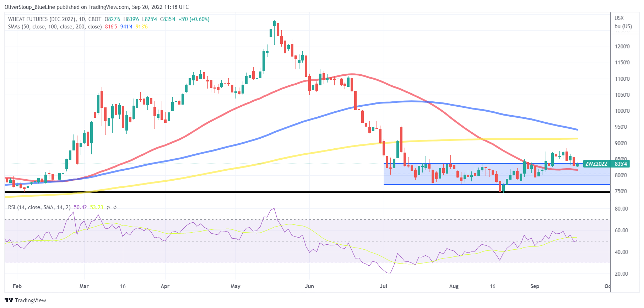
Task: Click the low value L825'4
Action: point(149,19)
